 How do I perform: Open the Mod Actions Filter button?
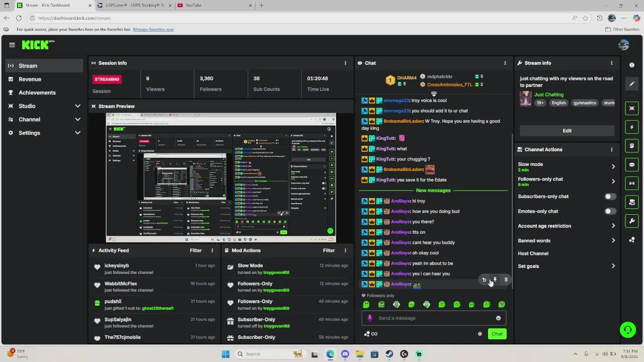329,250
